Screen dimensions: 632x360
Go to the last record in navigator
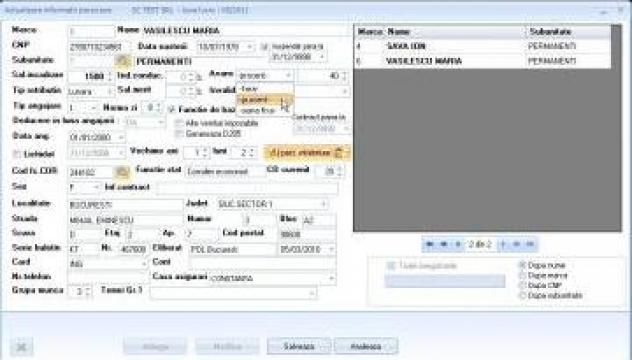click(530, 244)
